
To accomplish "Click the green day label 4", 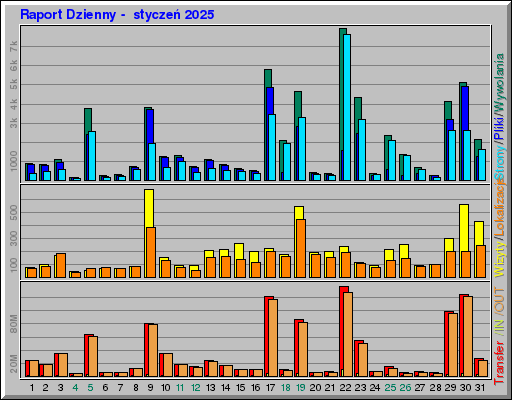I will (x=75, y=388).
